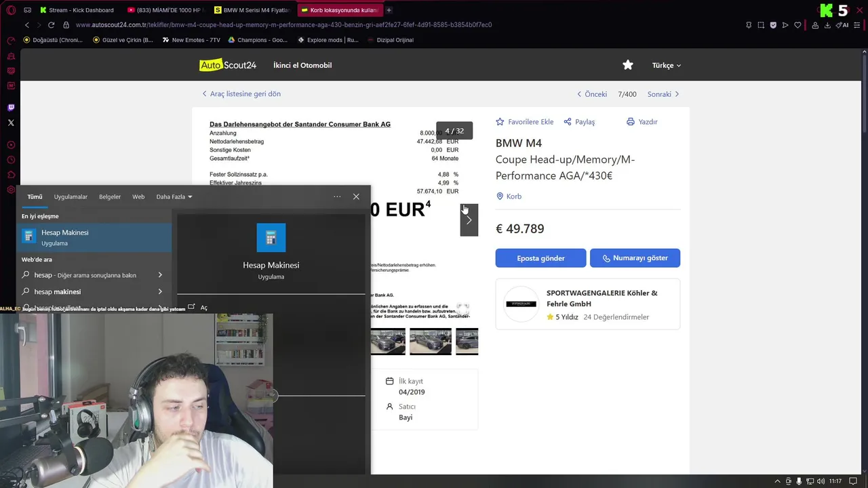Go to Önceki listing
This screenshot has width=868, height=488.
coord(592,94)
